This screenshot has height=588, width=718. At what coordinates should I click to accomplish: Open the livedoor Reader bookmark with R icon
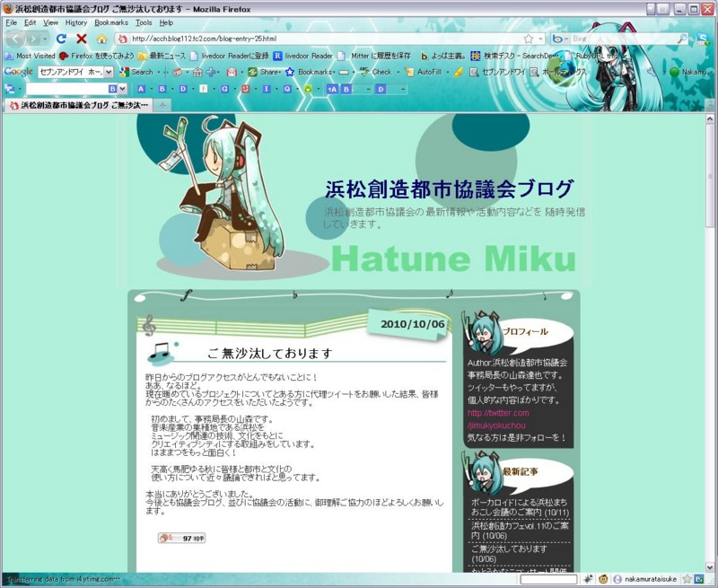coord(302,56)
